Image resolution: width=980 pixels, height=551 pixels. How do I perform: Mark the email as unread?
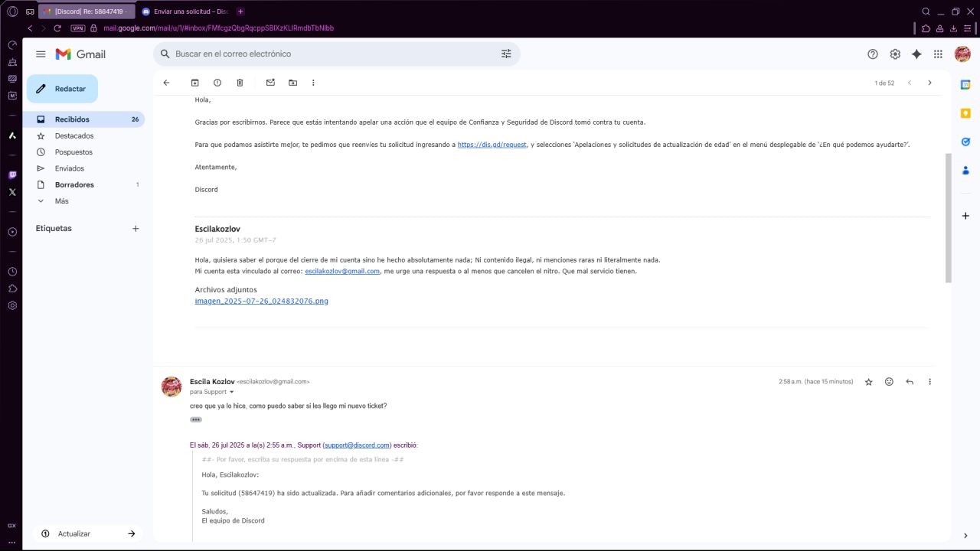coord(270,83)
